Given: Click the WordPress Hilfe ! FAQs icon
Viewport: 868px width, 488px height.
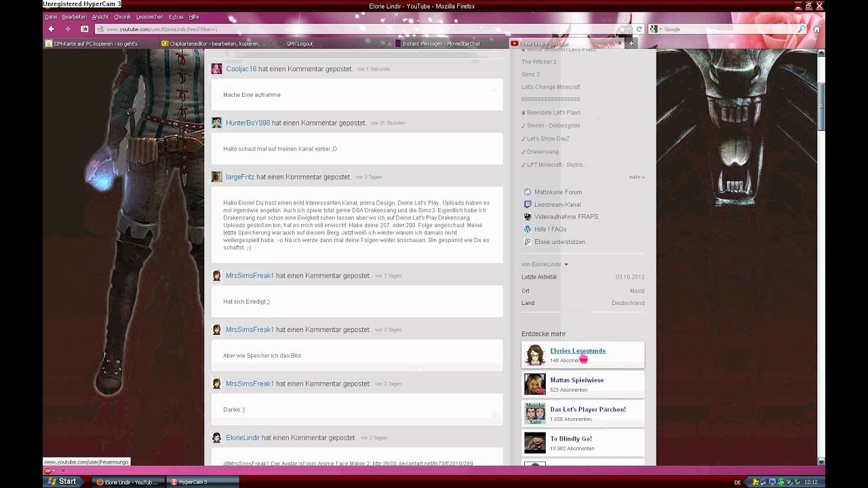Looking at the screenshot, I should [x=528, y=229].
